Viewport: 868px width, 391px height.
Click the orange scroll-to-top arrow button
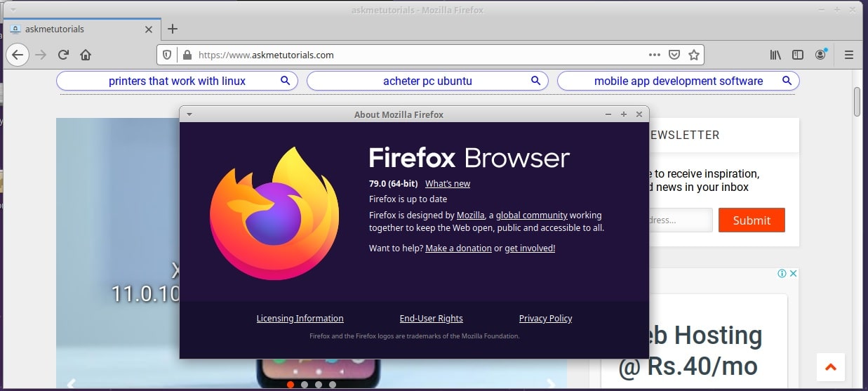point(831,366)
